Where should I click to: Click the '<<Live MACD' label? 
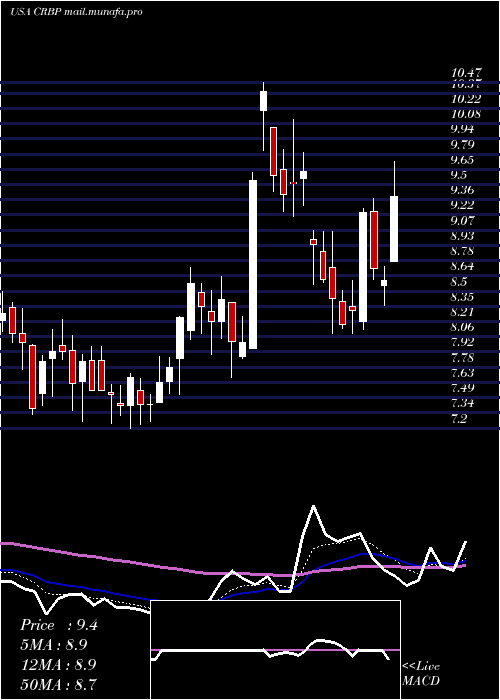coord(421,674)
